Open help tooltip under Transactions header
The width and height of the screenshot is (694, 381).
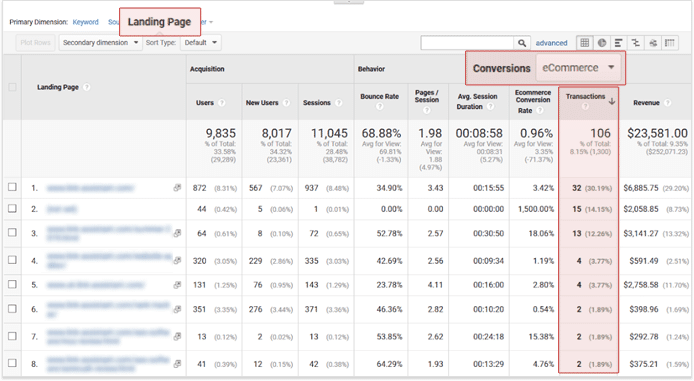point(585,106)
